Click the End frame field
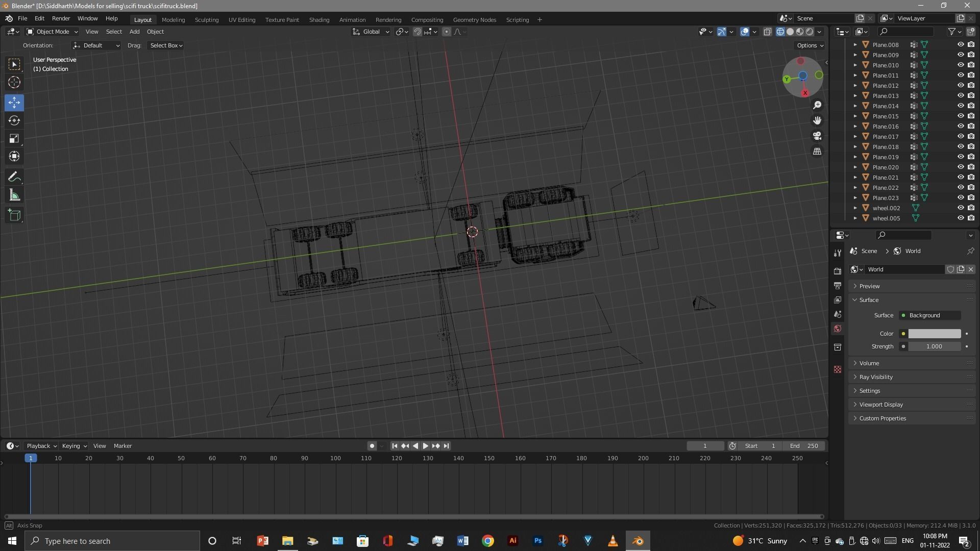980x551 pixels. pos(804,446)
